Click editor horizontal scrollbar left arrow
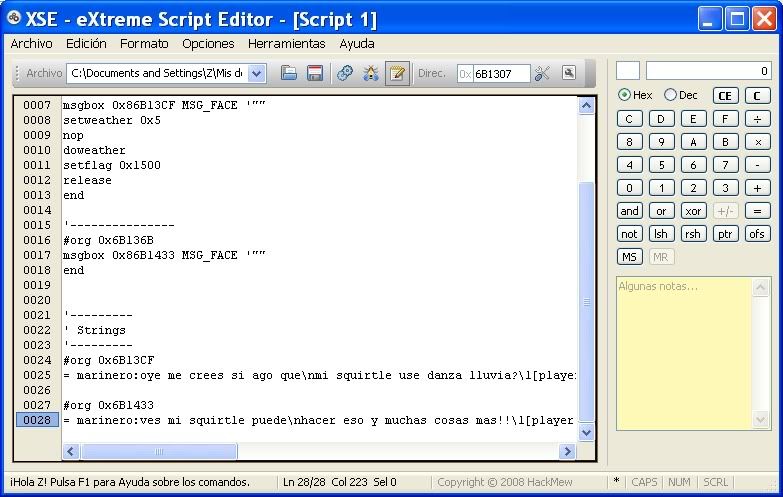 70,452
